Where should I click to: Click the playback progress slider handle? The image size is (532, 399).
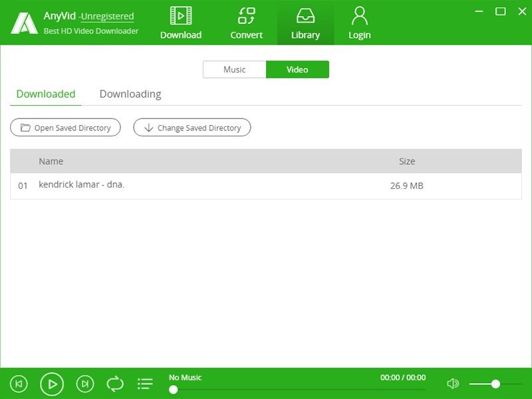[x=174, y=390]
